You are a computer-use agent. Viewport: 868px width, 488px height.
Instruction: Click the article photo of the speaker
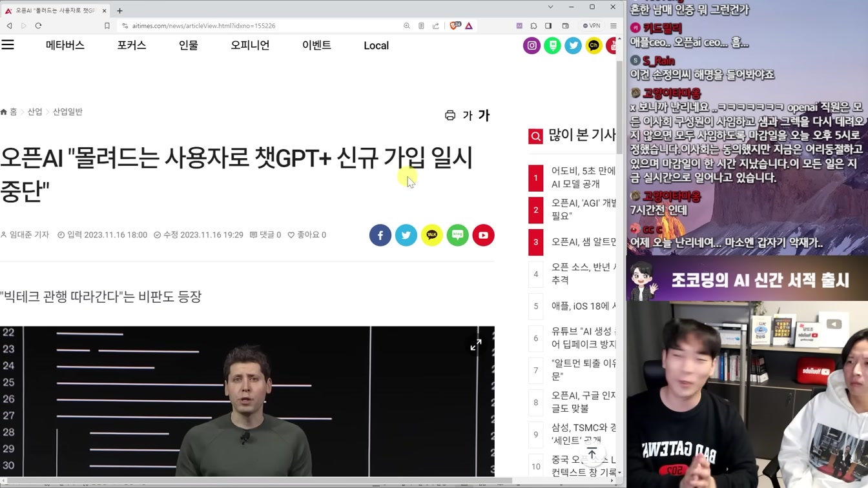(x=247, y=401)
